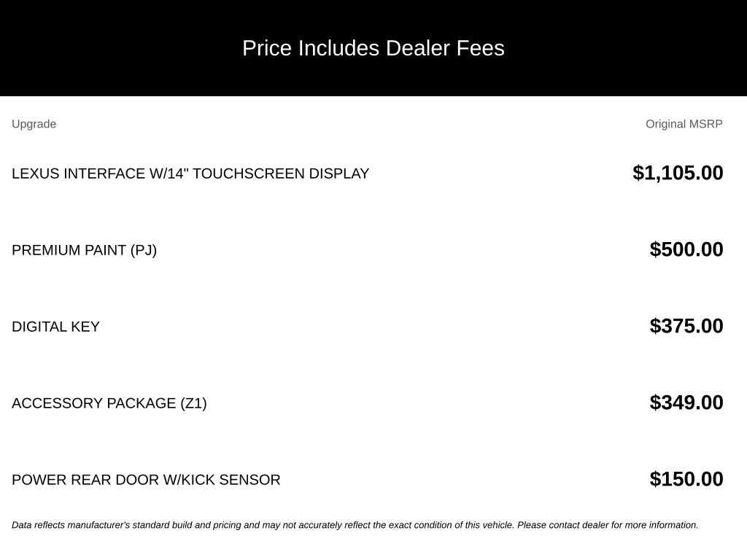Select the Accessory Package (Z1) upgrade
747x560 pixels.
tap(109, 403)
